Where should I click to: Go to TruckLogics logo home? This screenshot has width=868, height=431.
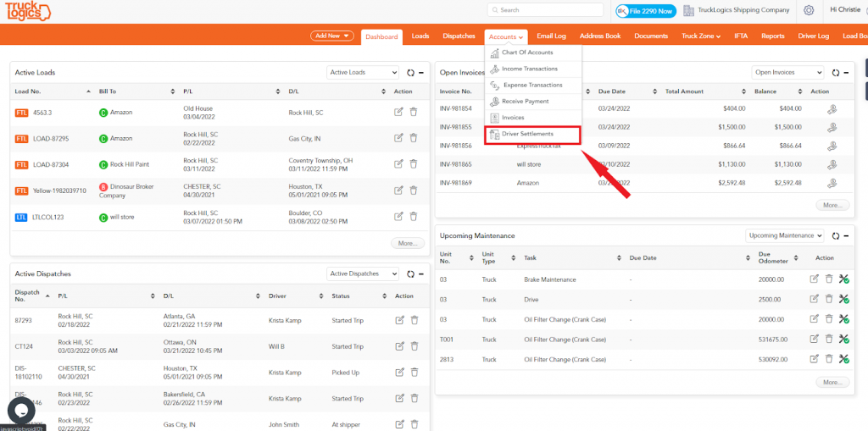click(26, 12)
